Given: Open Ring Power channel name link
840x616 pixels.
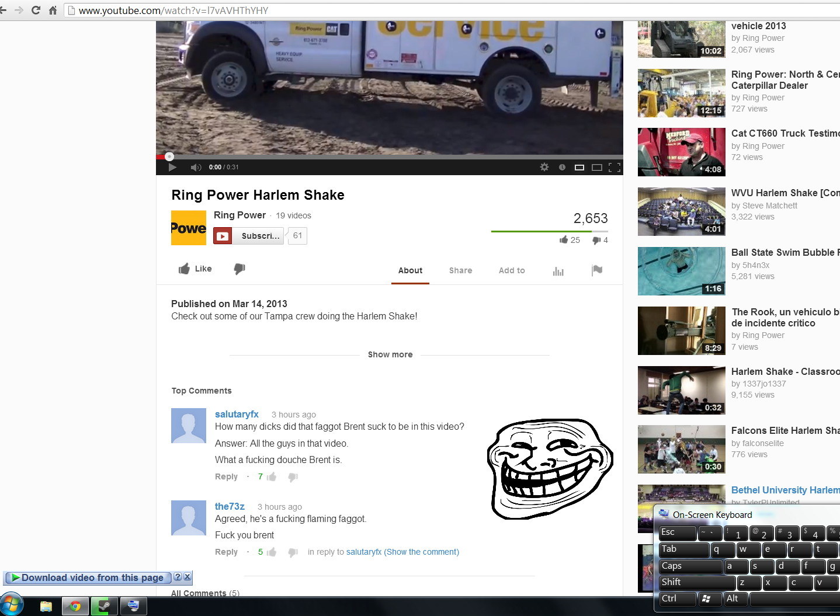Looking at the screenshot, I should coord(239,215).
